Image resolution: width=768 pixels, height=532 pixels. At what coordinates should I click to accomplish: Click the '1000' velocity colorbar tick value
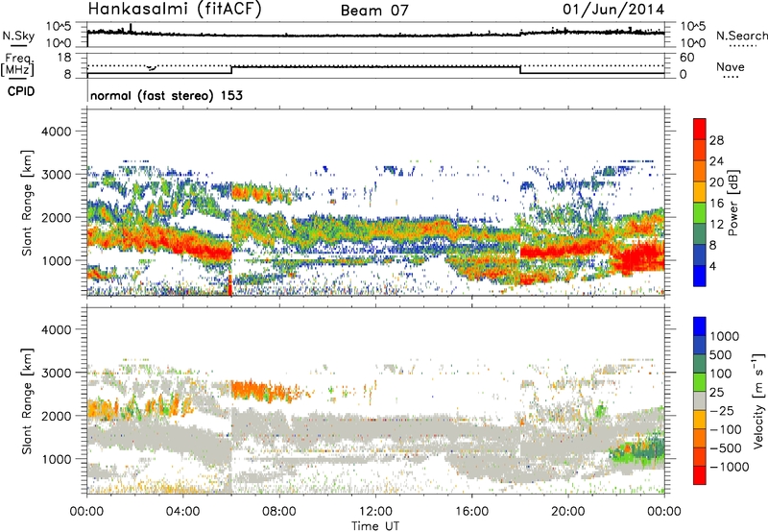pyautogui.click(x=725, y=336)
